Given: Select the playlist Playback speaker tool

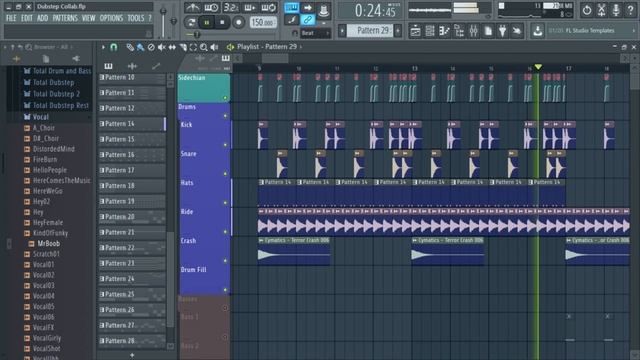Looking at the screenshot, I should pos(214,47).
